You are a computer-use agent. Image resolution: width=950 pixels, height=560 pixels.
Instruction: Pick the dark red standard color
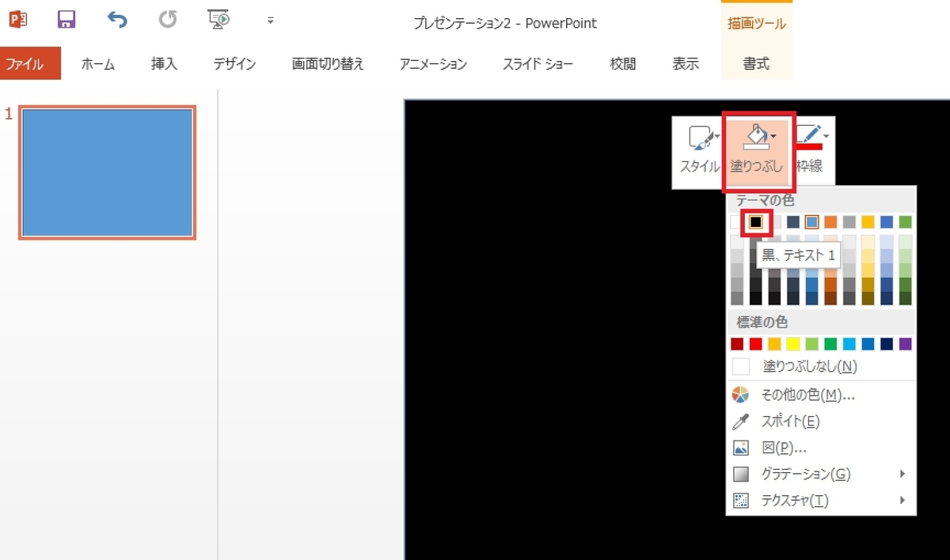(737, 344)
